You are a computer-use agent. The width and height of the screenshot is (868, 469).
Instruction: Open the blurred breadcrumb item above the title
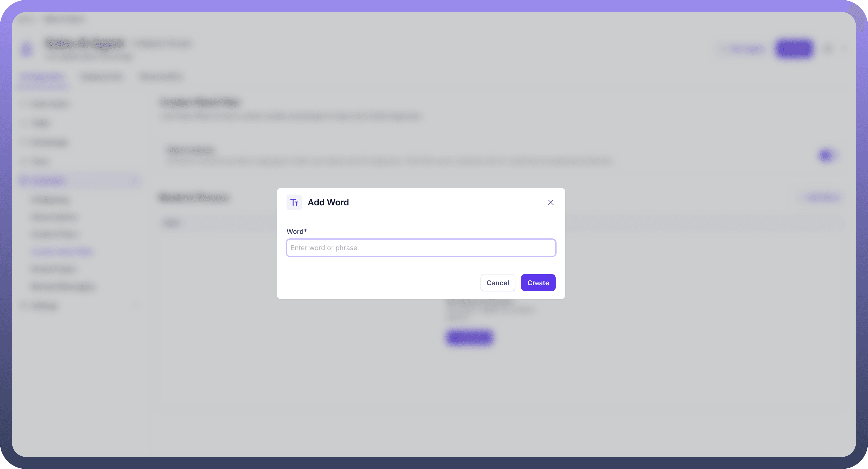64,20
